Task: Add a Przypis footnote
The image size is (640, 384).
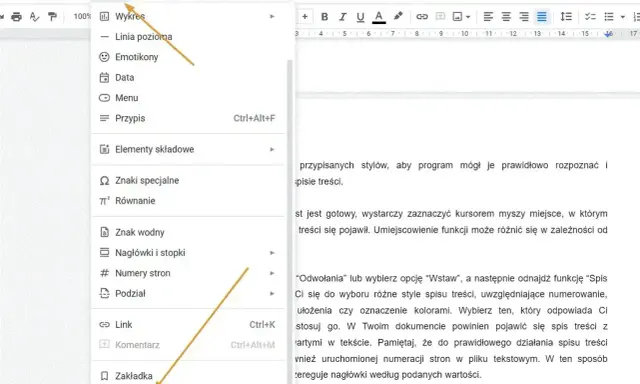Action: (188, 118)
